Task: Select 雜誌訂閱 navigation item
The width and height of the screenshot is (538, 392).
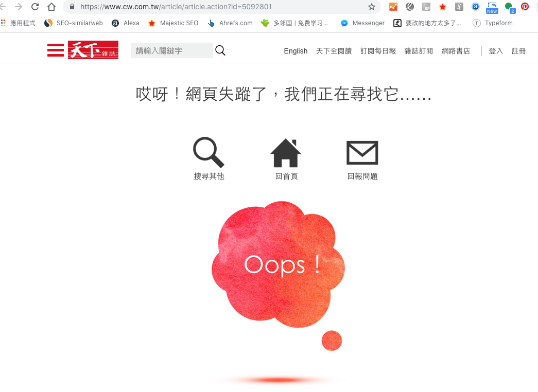Action: coord(419,51)
